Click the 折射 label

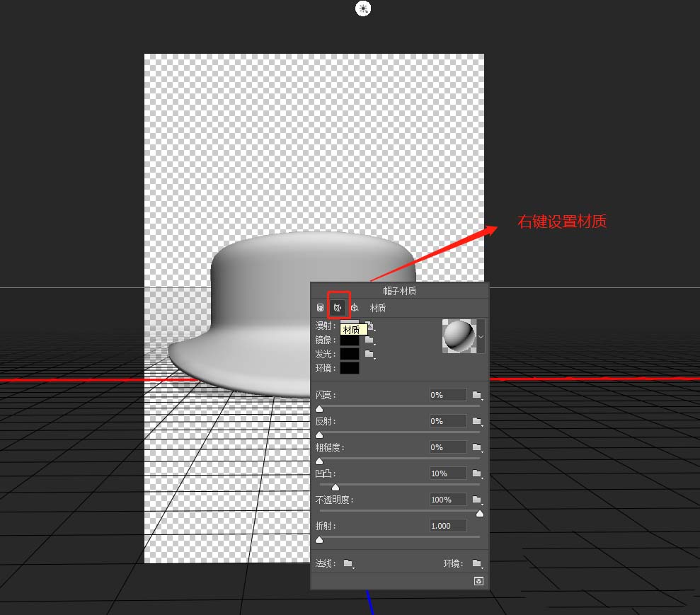pyautogui.click(x=326, y=526)
